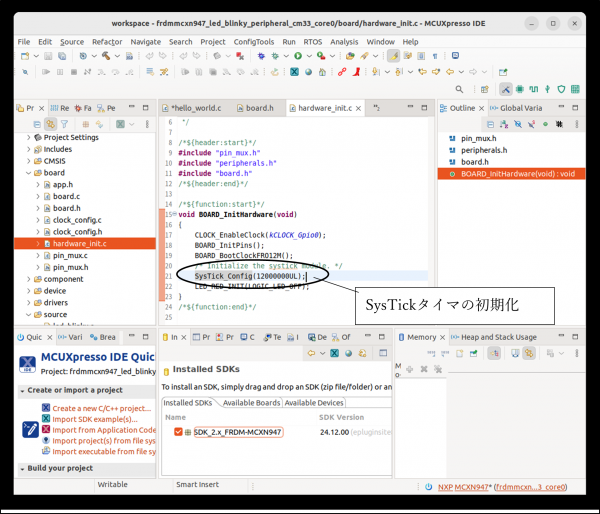Toggle the SDK_2.x_FRDM-MCXN947 checkbox
This screenshot has width=600, height=514.
pyautogui.click(x=178, y=432)
